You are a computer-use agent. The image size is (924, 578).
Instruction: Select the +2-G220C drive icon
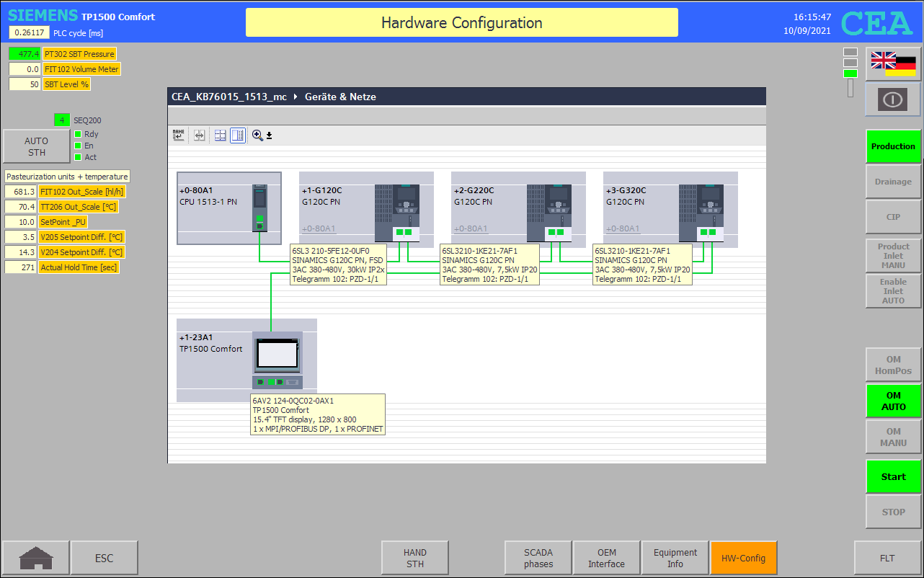click(x=550, y=213)
